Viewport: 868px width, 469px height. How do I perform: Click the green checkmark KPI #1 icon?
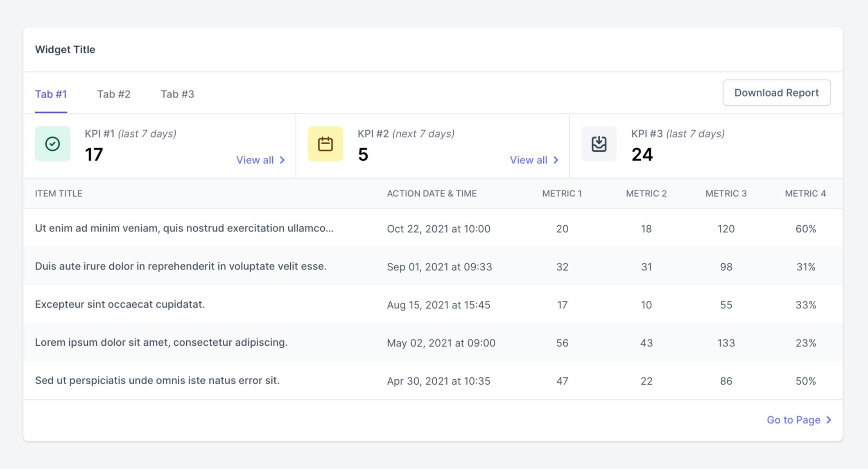click(x=52, y=144)
